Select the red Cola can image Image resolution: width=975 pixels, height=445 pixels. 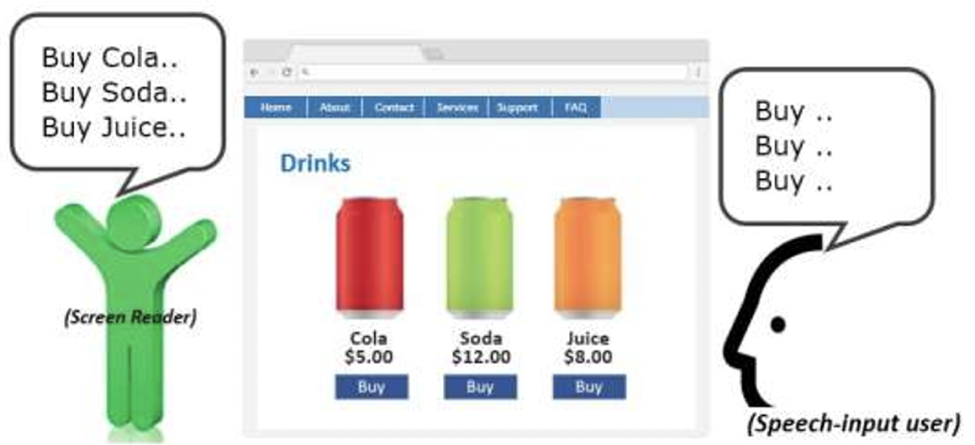click(x=369, y=257)
